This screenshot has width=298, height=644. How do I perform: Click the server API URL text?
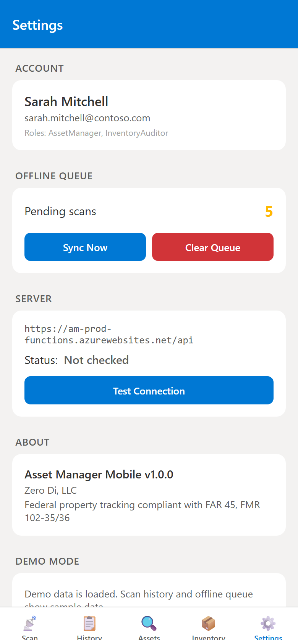(x=109, y=335)
